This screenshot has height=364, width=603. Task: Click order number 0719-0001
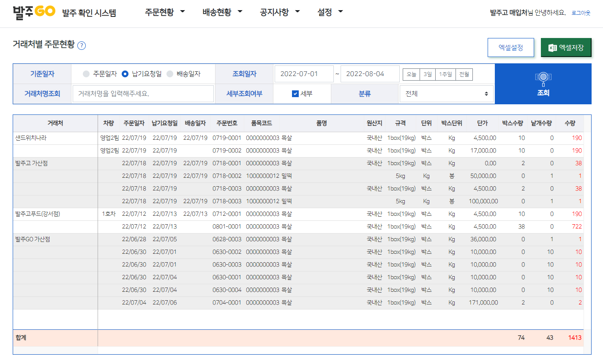227,138
